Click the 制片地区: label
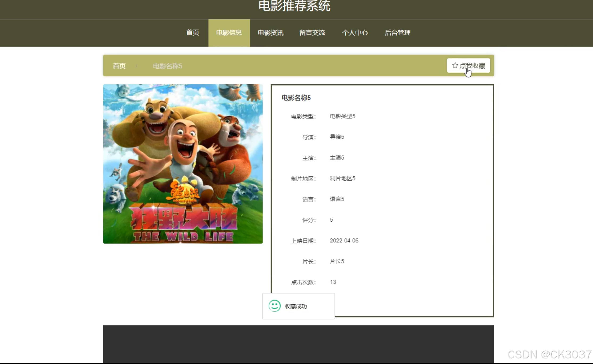The height and width of the screenshot is (364, 593). (x=303, y=179)
